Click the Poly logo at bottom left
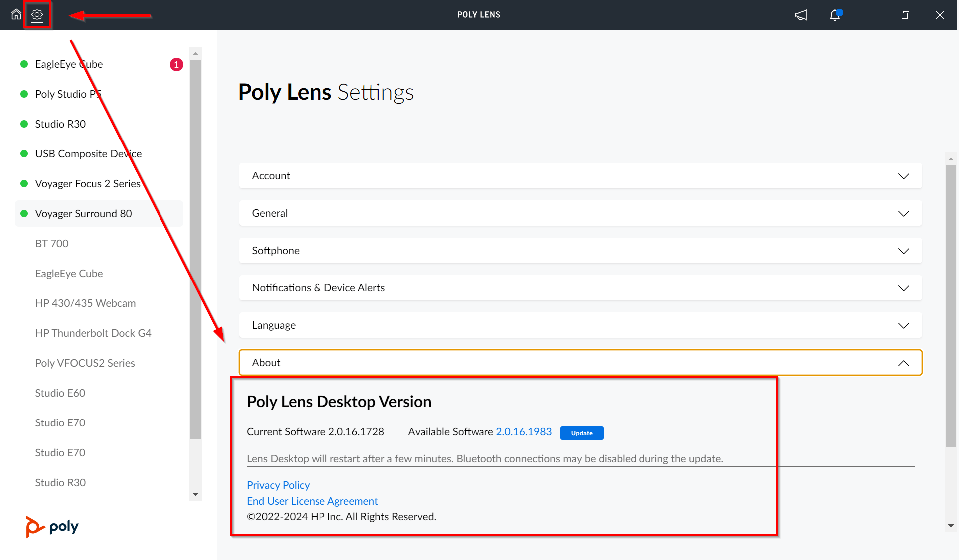 [51, 526]
